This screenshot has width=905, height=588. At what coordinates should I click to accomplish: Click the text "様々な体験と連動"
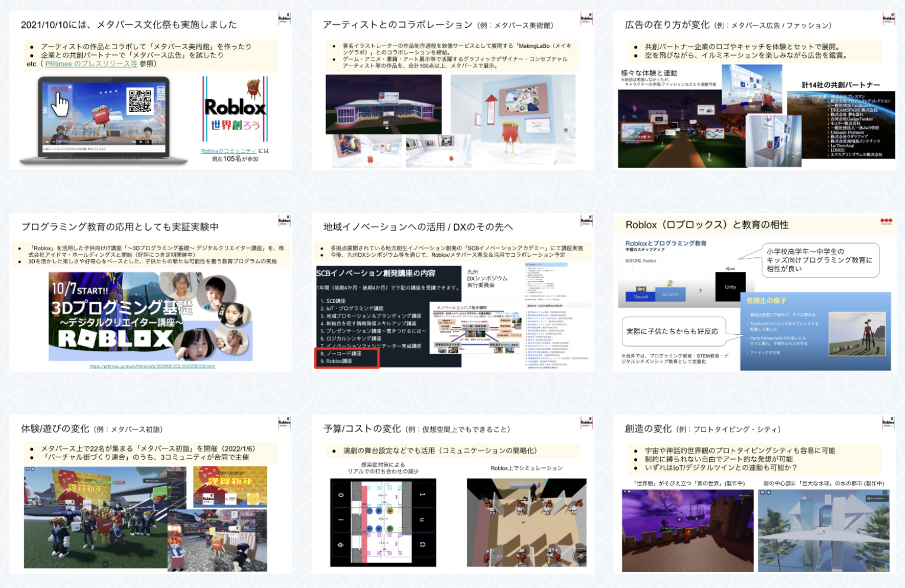[x=649, y=73]
